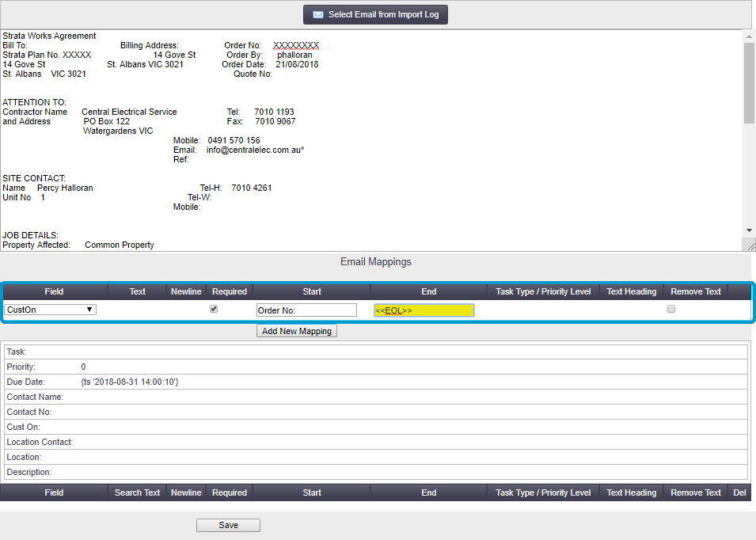The height and width of the screenshot is (540, 756).
Task: Toggle the Required checkbox for CustOn
Action: (x=214, y=309)
